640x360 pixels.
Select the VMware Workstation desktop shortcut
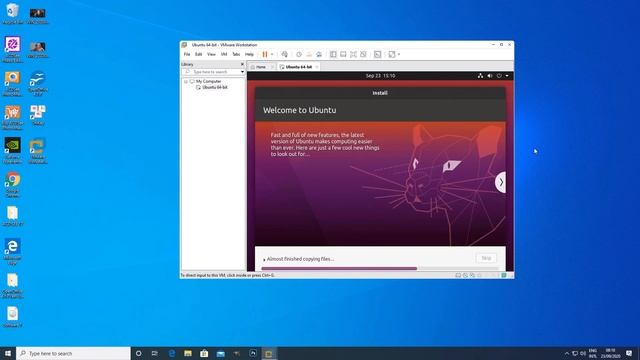click(x=38, y=151)
